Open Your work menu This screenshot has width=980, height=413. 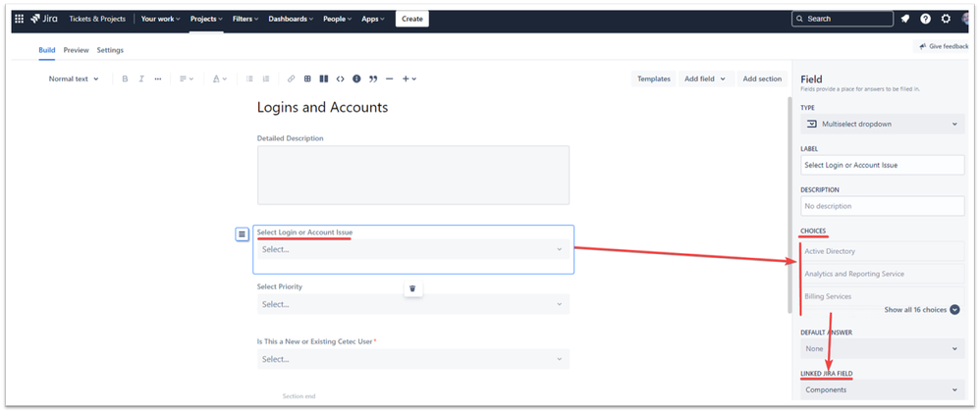161,19
